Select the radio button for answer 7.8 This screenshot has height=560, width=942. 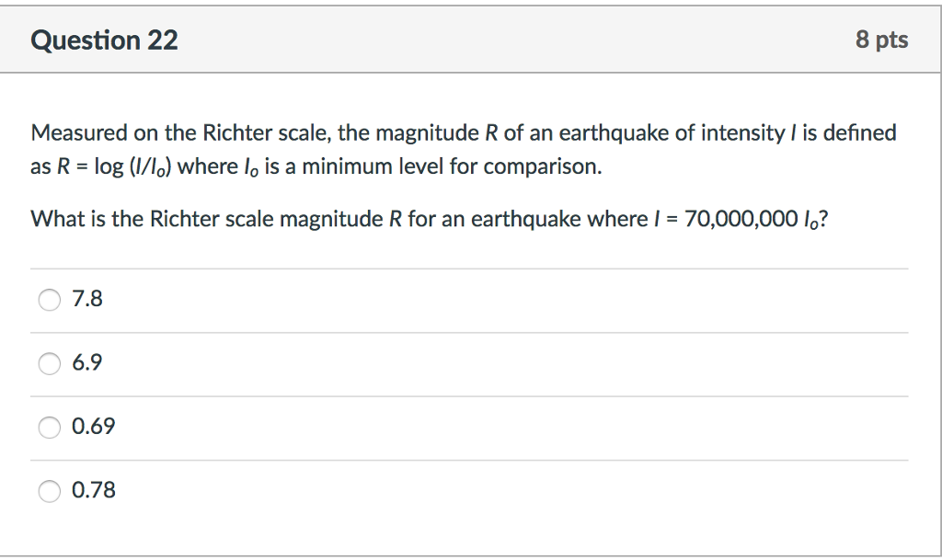coord(49,299)
